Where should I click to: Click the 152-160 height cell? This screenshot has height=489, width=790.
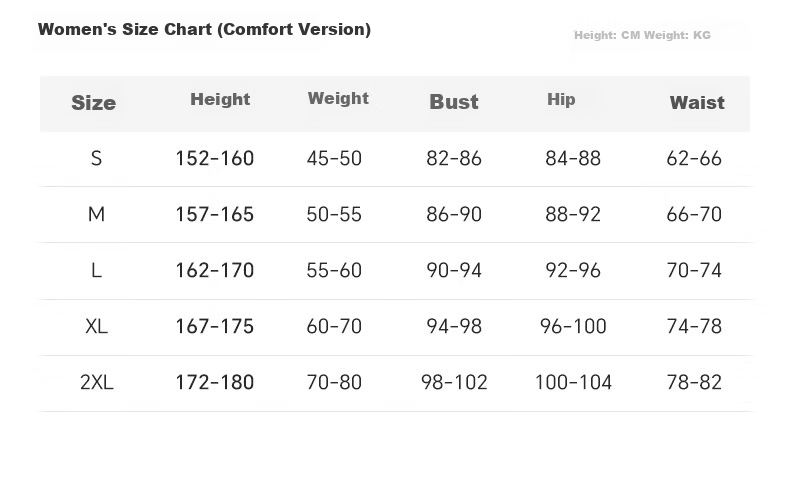coord(215,159)
